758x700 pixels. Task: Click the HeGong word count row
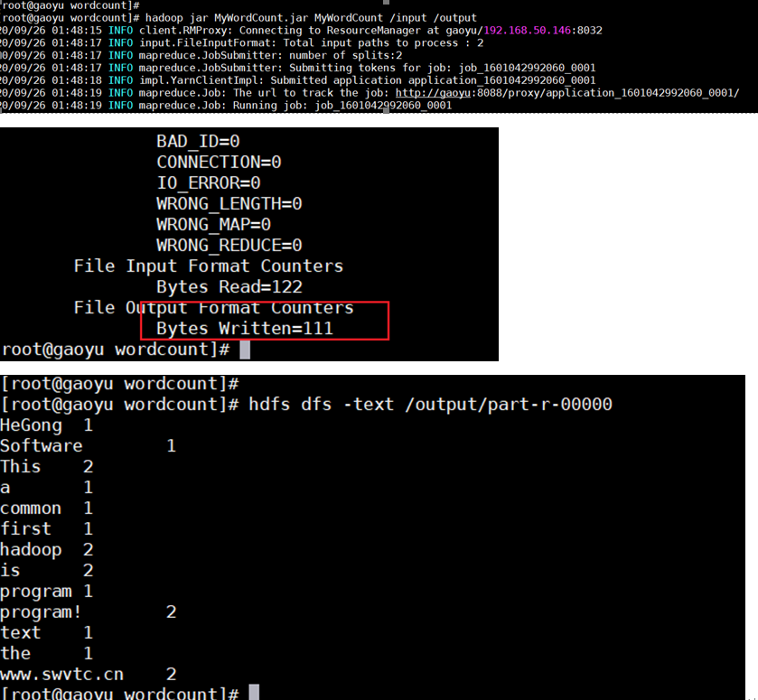(x=46, y=425)
